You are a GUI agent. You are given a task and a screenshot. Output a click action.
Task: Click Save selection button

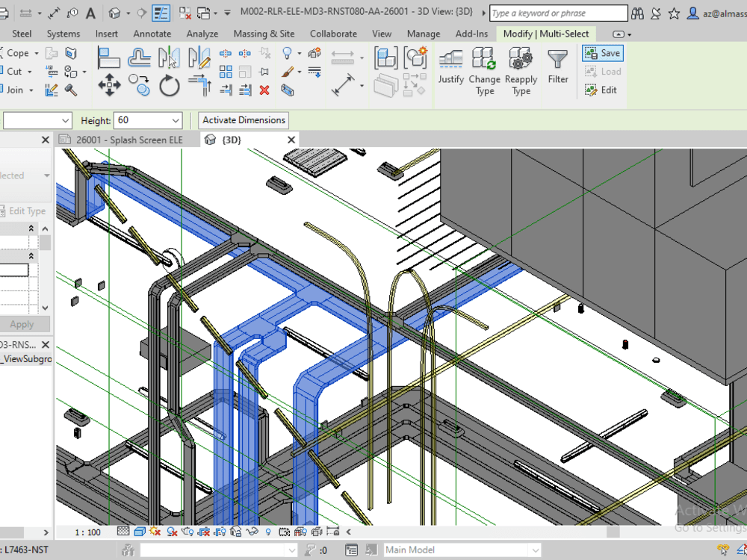603,53
